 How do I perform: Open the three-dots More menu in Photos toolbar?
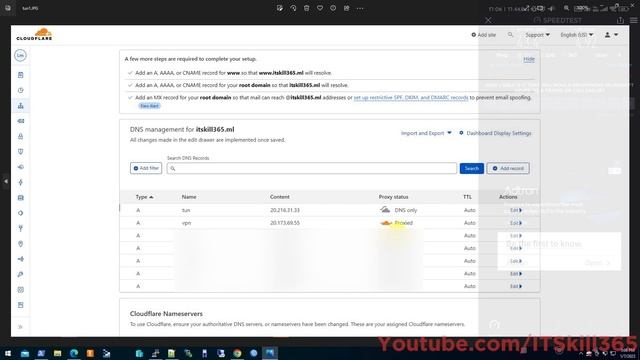[360, 8]
